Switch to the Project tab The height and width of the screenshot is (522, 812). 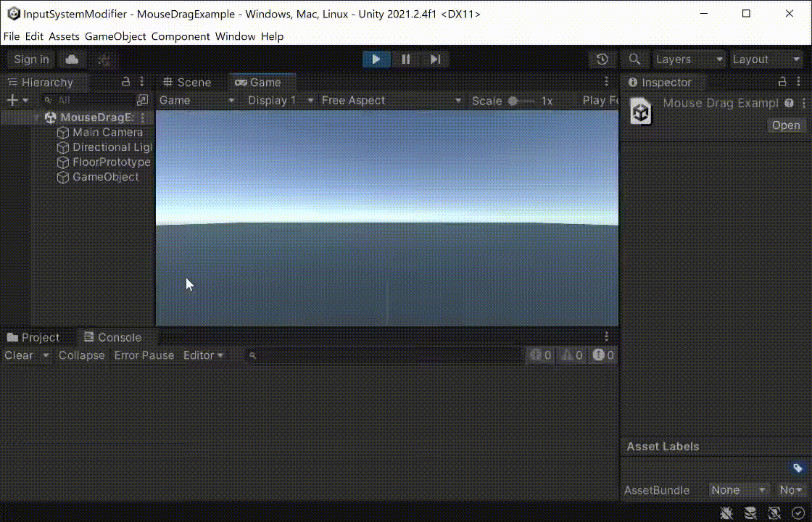(33, 338)
